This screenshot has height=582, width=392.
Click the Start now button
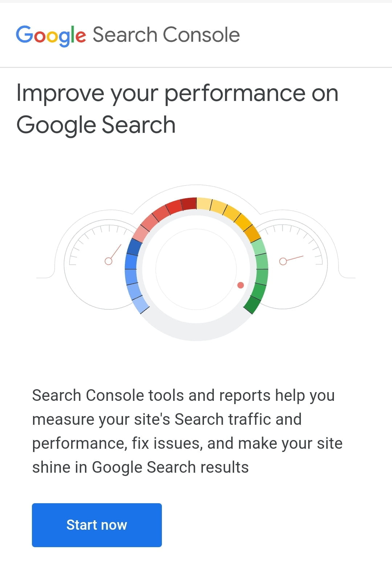tap(97, 525)
